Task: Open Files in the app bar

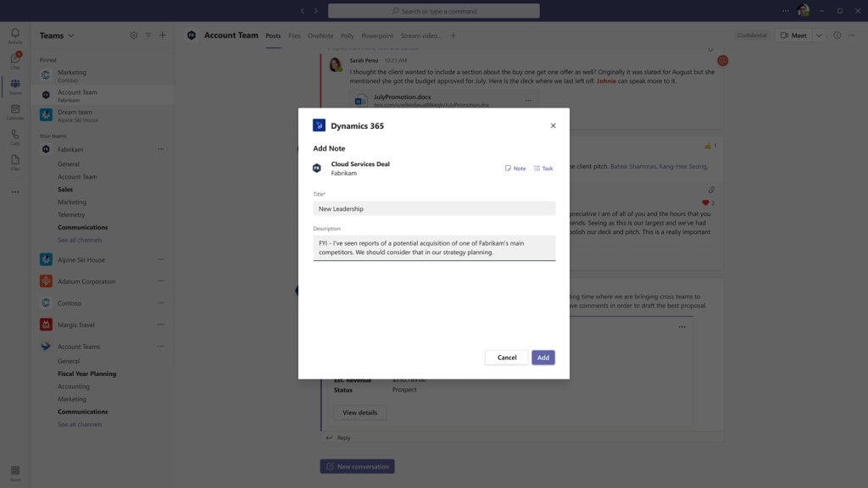Action: tap(15, 162)
